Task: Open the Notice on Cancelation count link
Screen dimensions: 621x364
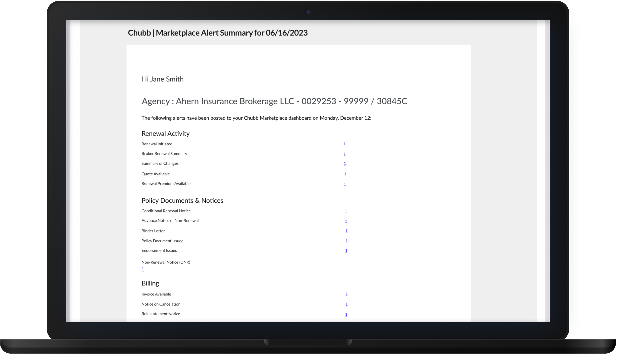Action: coord(346,304)
